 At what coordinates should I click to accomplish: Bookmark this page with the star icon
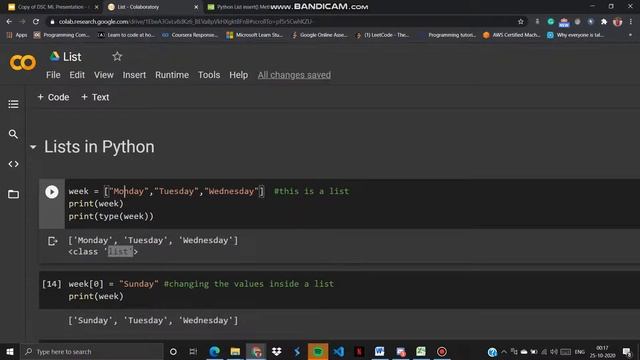click(x=520, y=22)
